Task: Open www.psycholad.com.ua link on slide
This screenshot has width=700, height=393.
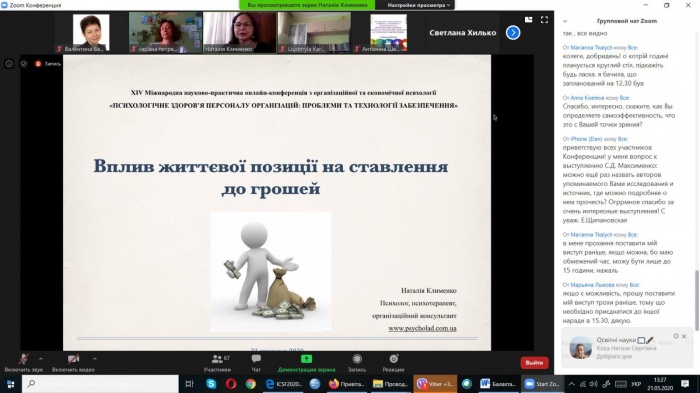Action: pyautogui.click(x=422, y=328)
